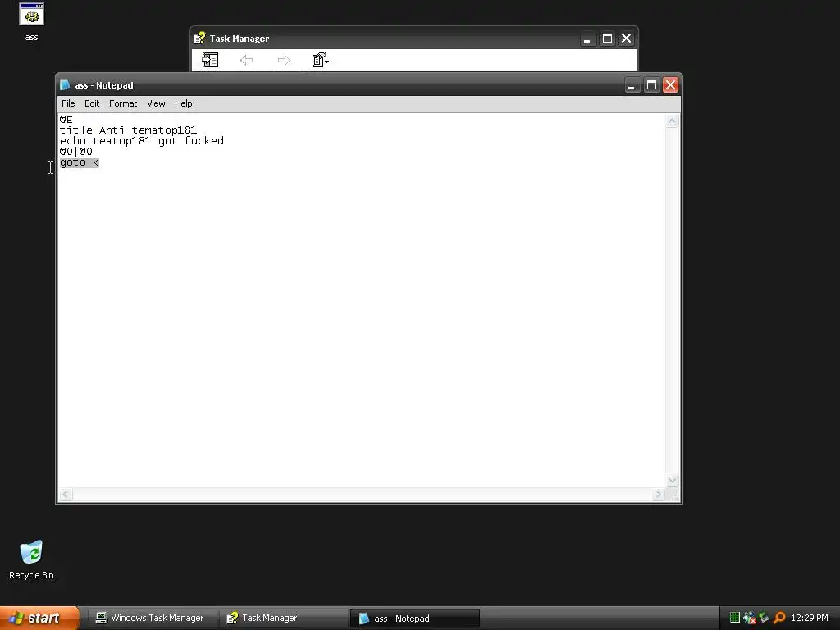
Task: Open the Notepad Format menu
Action: click(x=123, y=103)
